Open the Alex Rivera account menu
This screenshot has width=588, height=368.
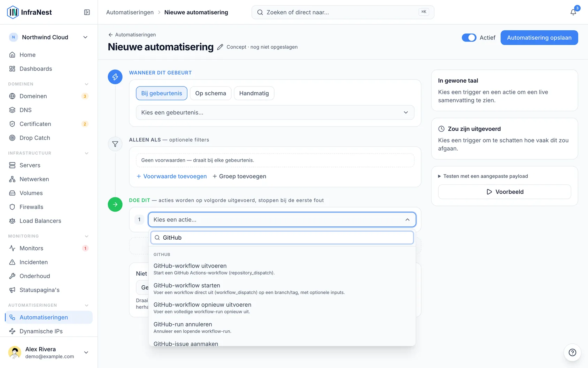point(49,352)
